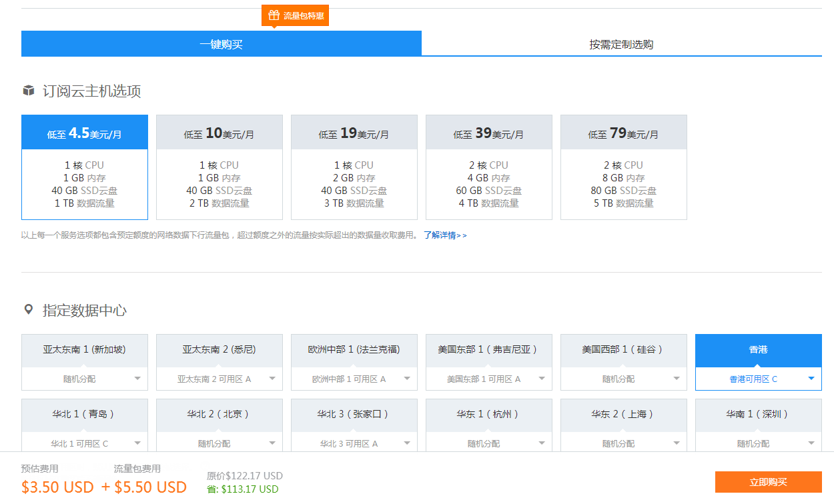
Task: Choose data center 亚太东南 1 (新加坡)
Action: click(x=85, y=350)
